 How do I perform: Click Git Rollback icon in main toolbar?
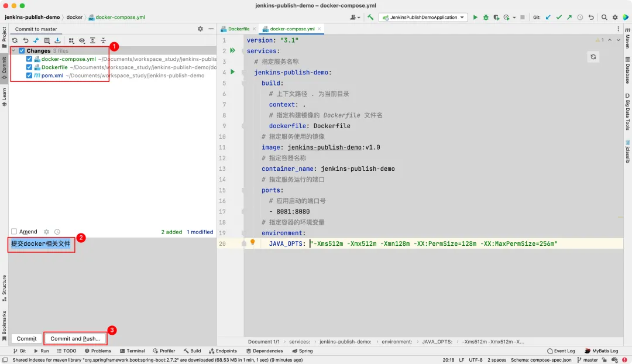(591, 18)
